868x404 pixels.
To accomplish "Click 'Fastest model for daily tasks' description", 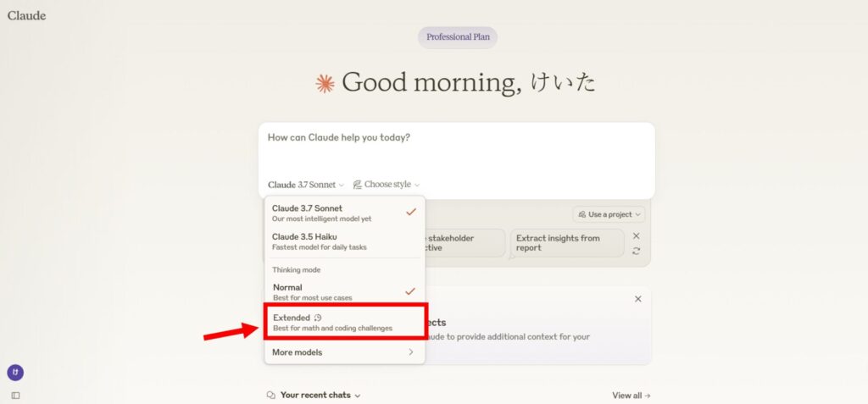I will [319, 247].
